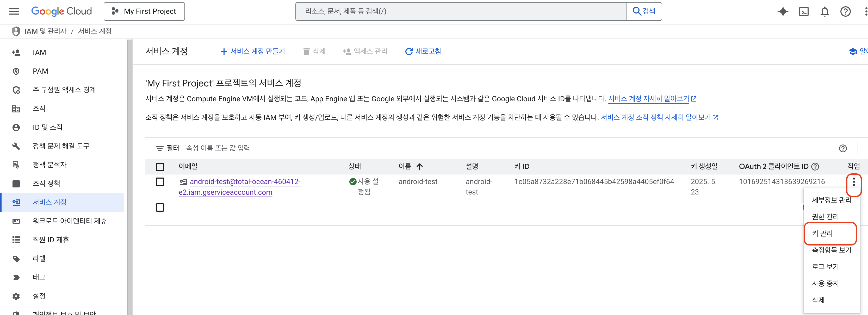Open 조직 정책 in sidebar
Viewport: 868px width, 315px height.
[x=62, y=184]
